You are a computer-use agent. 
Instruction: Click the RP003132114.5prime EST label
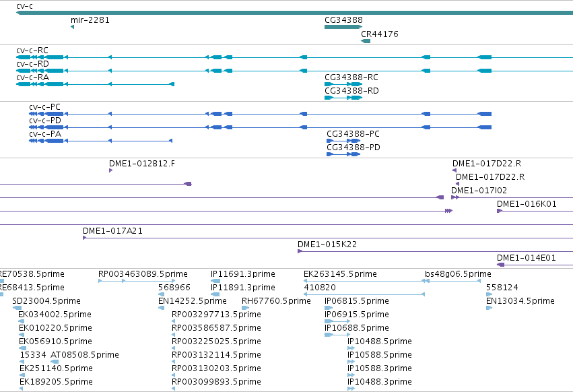(x=216, y=355)
